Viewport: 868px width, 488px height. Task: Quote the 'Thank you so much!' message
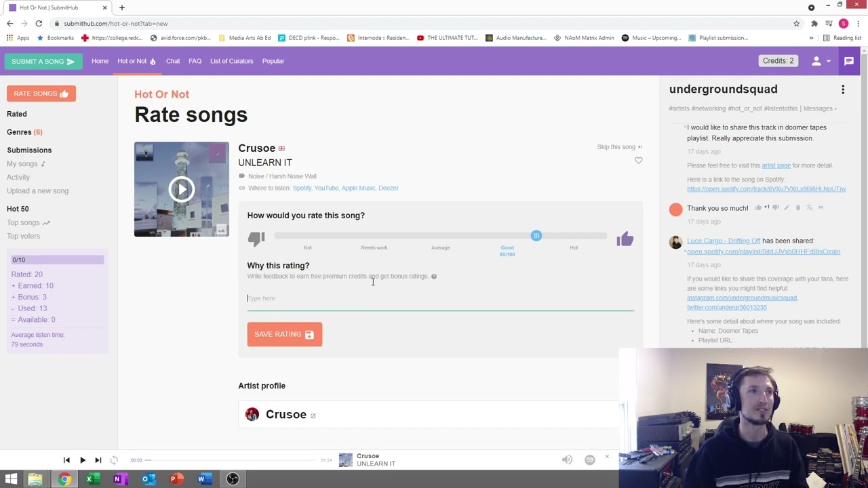[x=821, y=207]
